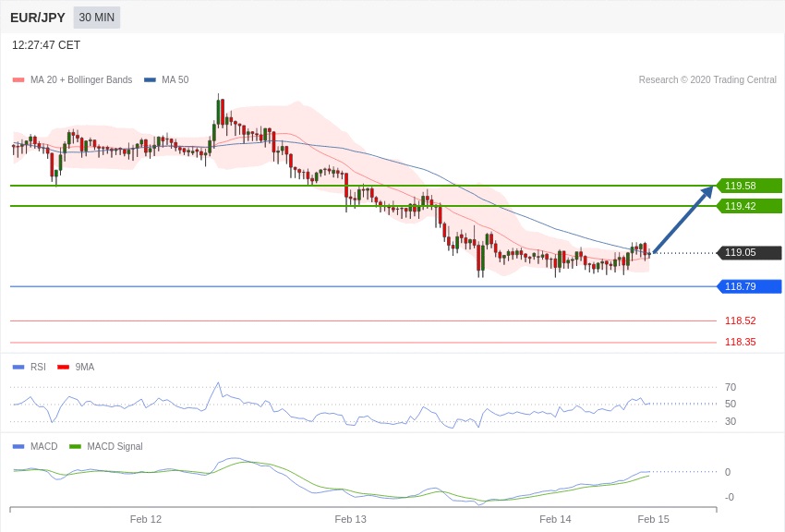Click the 12:27:47 CET timestamp
Viewport: 785px width, 532px height.
pos(46,45)
